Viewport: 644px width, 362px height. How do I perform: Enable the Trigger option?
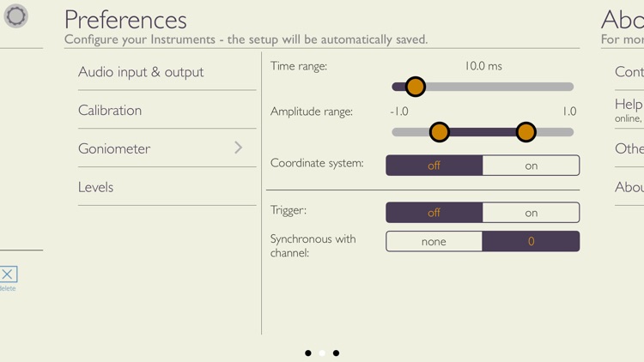pyautogui.click(x=531, y=213)
